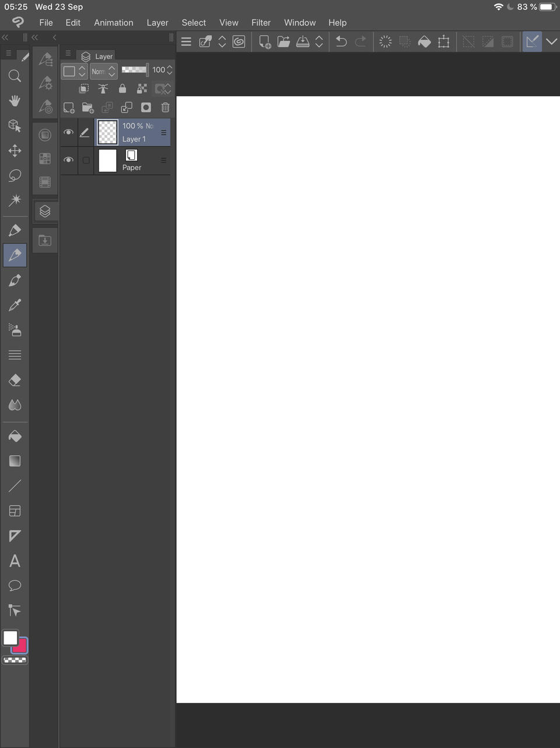Open the File menu
Image resolution: width=560 pixels, height=748 pixels.
(46, 23)
